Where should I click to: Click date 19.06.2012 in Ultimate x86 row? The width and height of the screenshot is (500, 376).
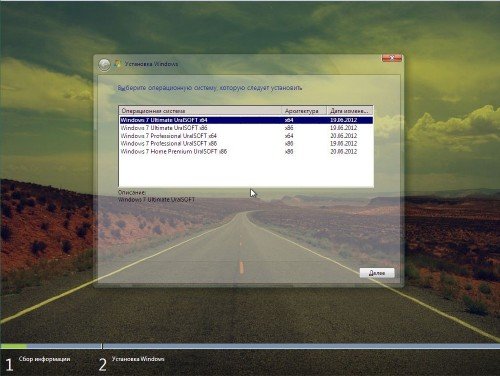click(x=343, y=128)
